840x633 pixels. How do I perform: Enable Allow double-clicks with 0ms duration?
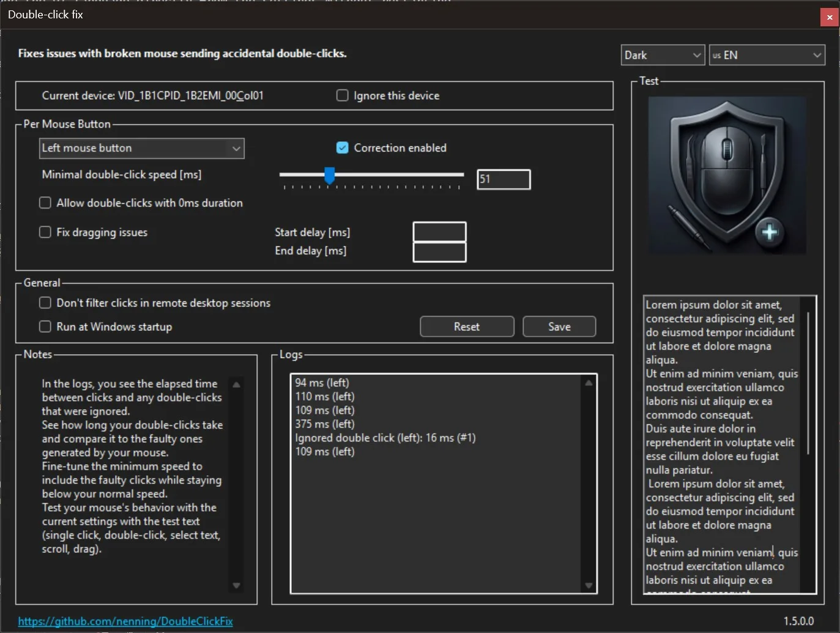click(x=45, y=202)
